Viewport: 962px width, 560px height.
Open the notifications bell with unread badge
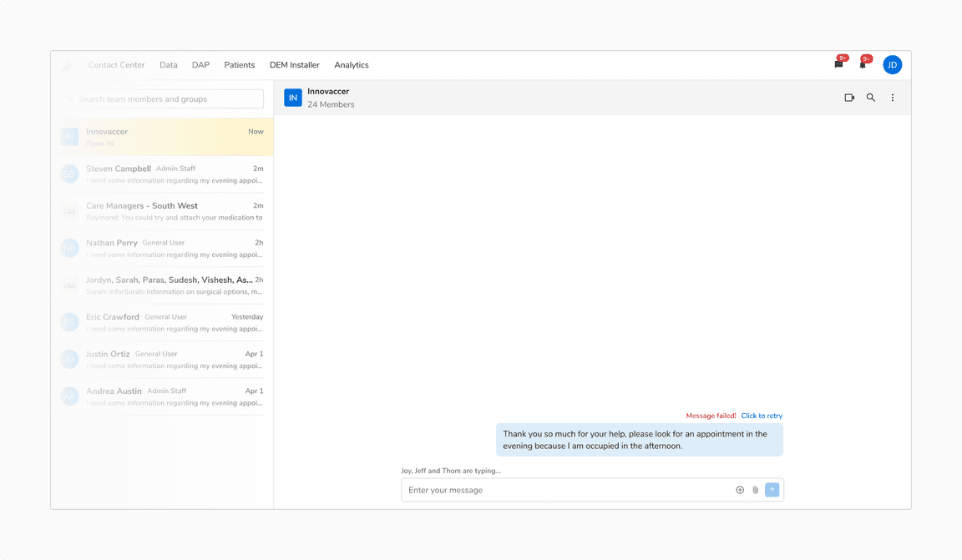[863, 64]
